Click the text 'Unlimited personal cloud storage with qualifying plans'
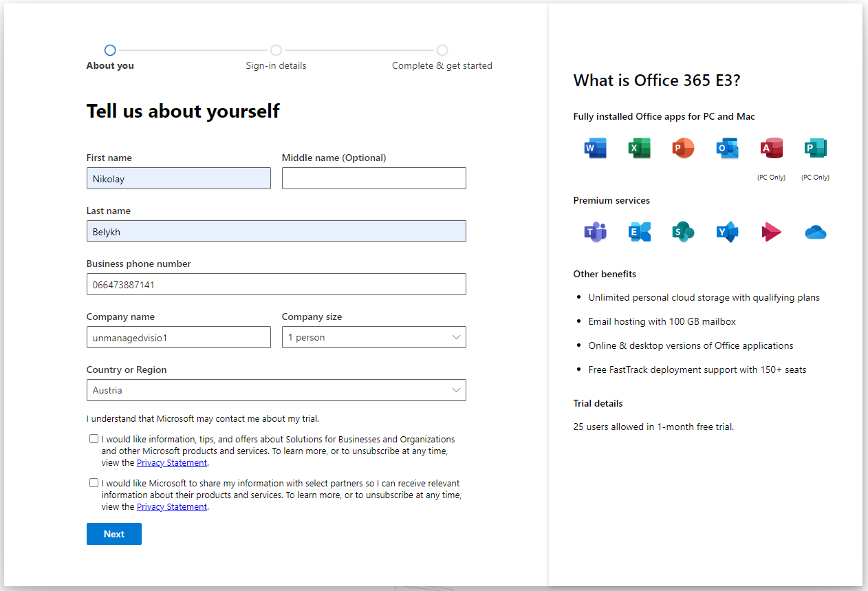 tap(704, 298)
